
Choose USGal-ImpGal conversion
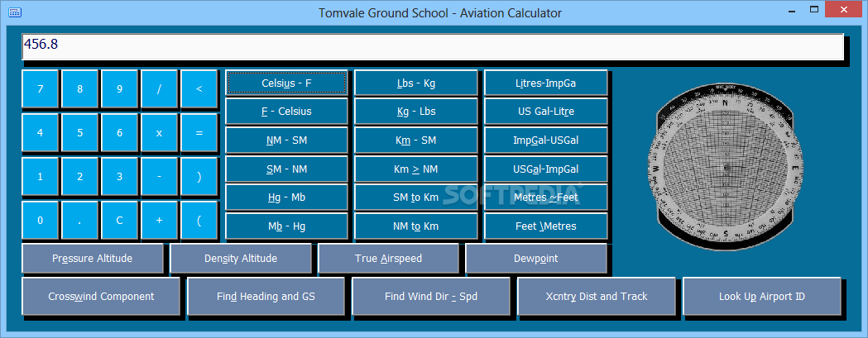click(x=546, y=169)
